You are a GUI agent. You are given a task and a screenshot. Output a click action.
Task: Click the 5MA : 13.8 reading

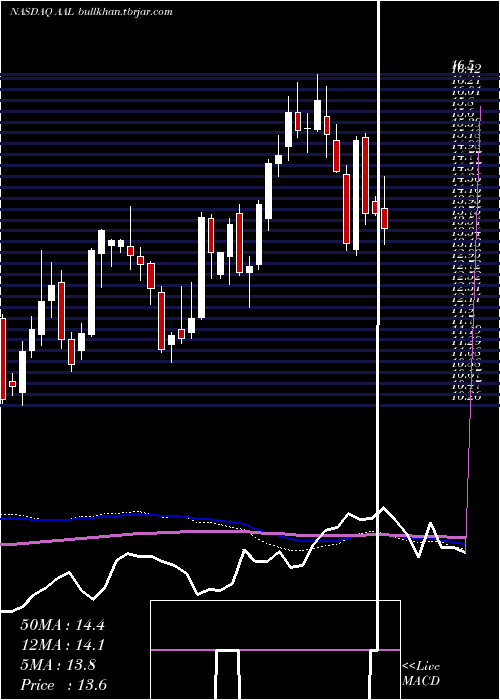(x=58, y=665)
